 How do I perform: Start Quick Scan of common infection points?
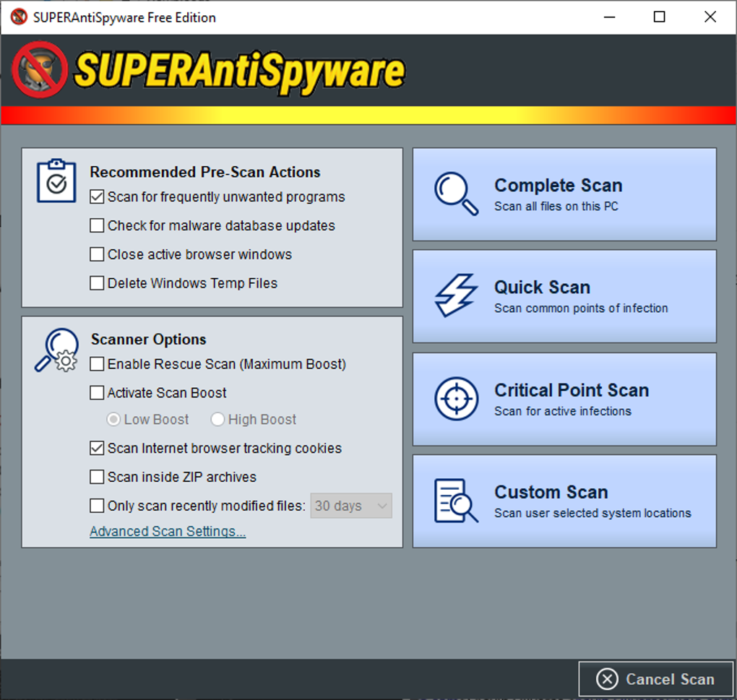coord(564,296)
